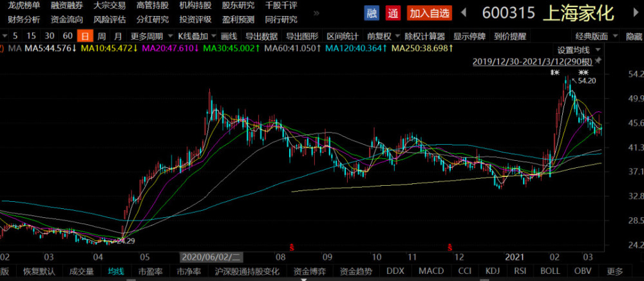Expand the 更多周期 dropdown
The width and height of the screenshot is (644, 281).
[149, 37]
